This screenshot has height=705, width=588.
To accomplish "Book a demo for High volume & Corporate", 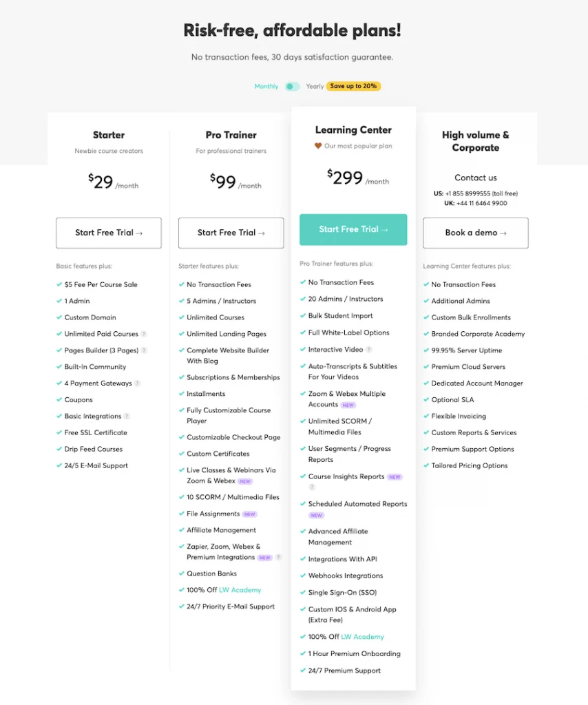I will 476,233.
